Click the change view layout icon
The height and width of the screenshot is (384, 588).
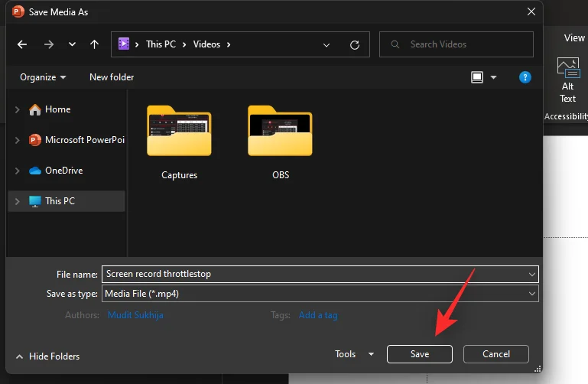click(x=477, y=77)
